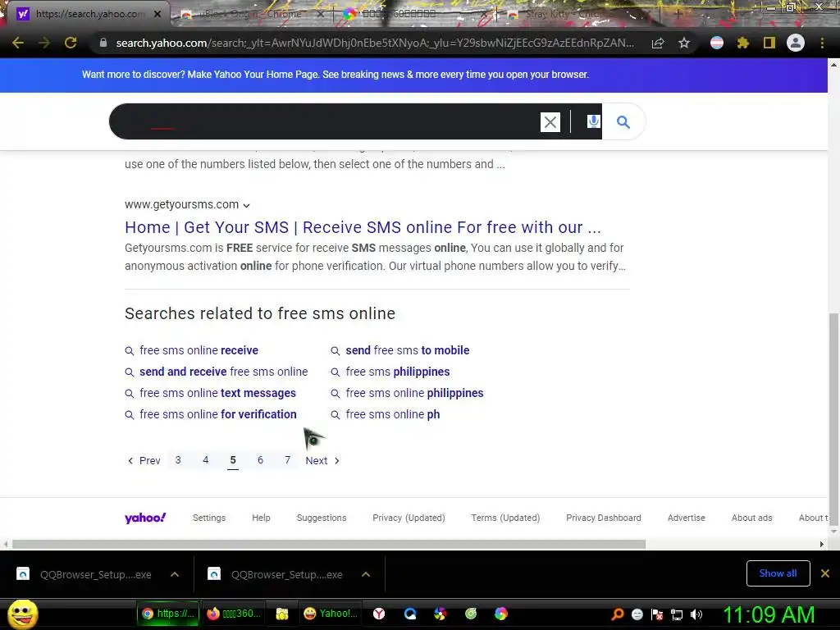
Task: Close the search.yahoo.com tab
Action: pos(157,14)
